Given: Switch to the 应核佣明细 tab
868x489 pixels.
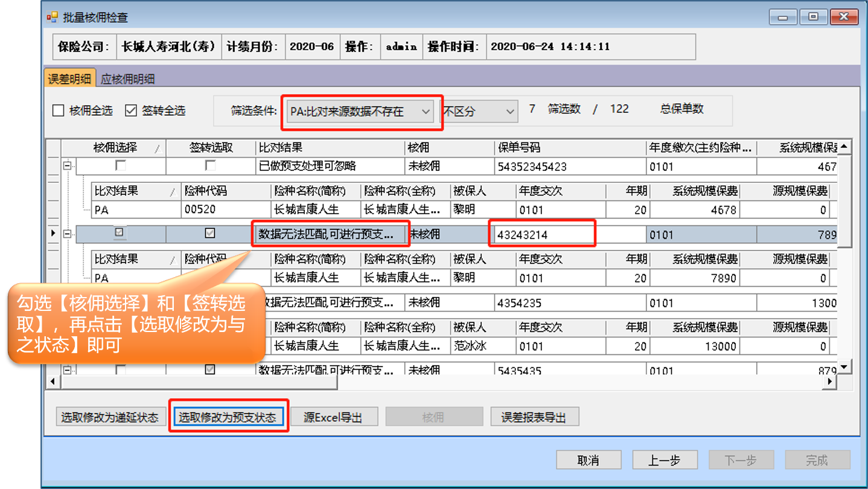Looking at the screenshot, I should point(128,79).
